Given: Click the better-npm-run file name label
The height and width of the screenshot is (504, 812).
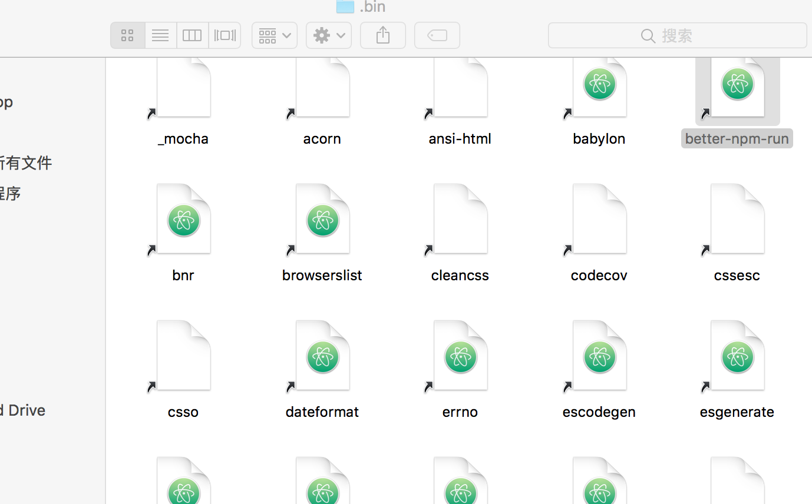Looking at the screenshot, I should point(737,138).
